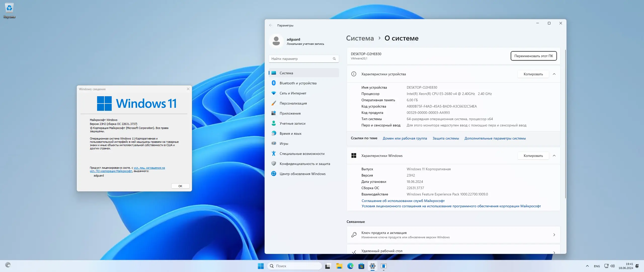Go to Конфиденциальность и защита menu item
This screenshot has height=272, width=644.
tap(305, 164)
